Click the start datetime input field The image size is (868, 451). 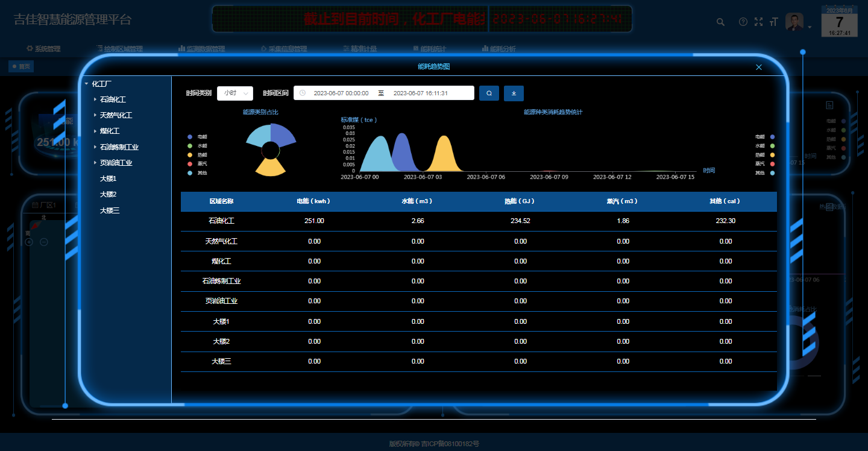(341, 93)
